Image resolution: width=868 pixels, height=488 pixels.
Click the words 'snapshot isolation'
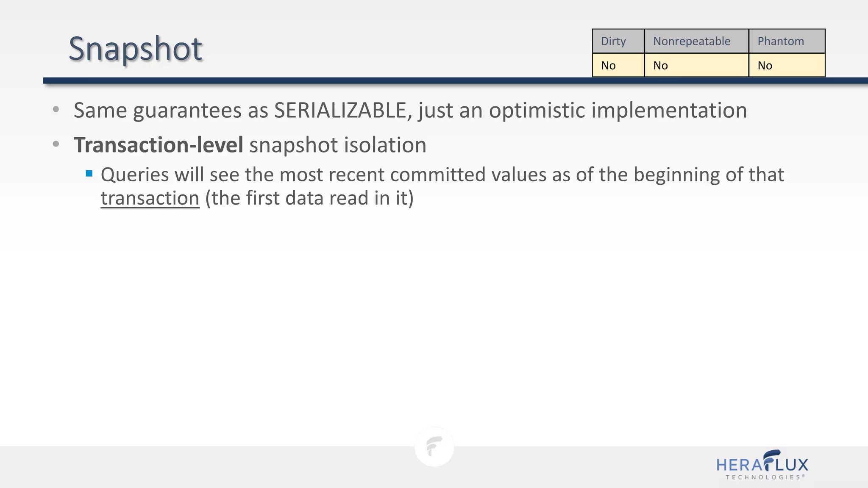337,145
